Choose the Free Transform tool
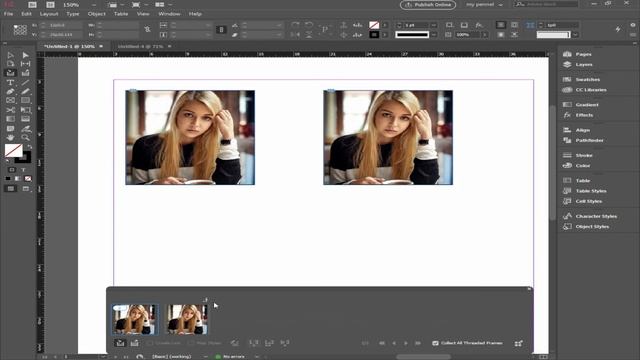The height and width of the screenshot is (360, 640). coord(25,110)
